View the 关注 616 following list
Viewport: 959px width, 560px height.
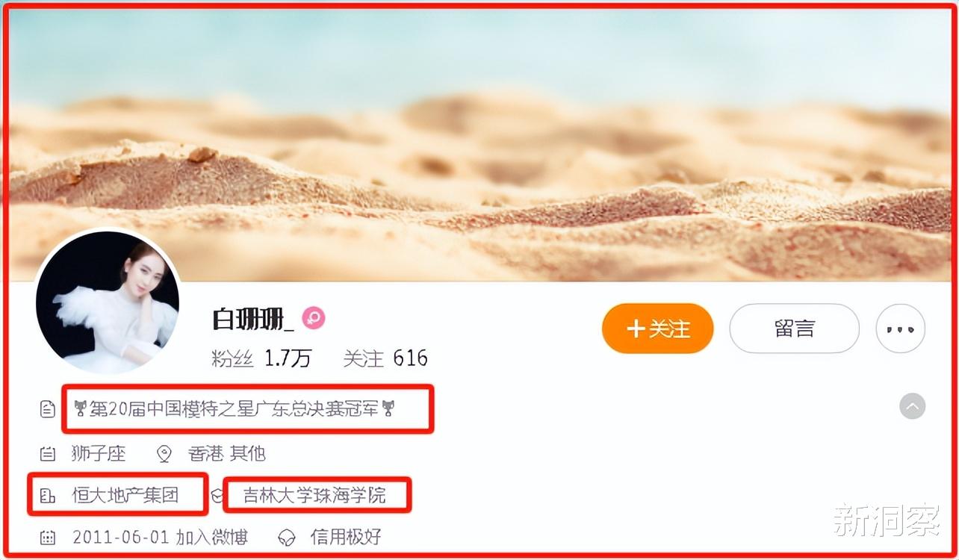[x=385, y=358]
